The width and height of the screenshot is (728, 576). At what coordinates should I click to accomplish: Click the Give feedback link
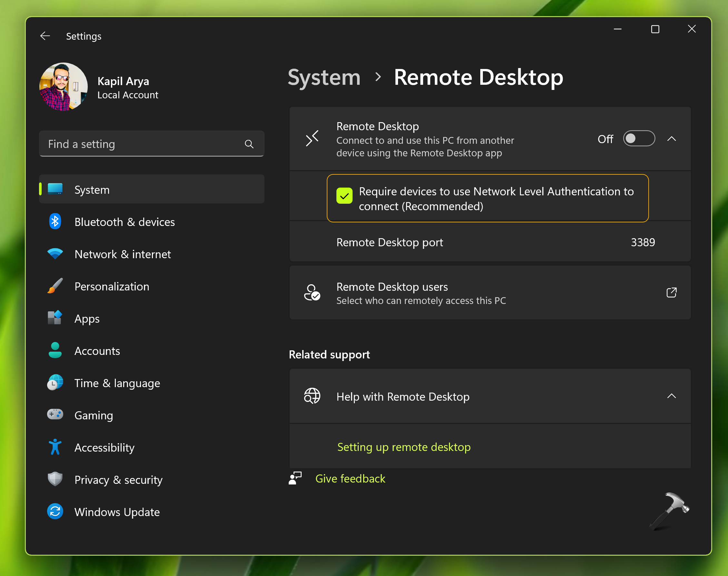[x=350, y=479]
